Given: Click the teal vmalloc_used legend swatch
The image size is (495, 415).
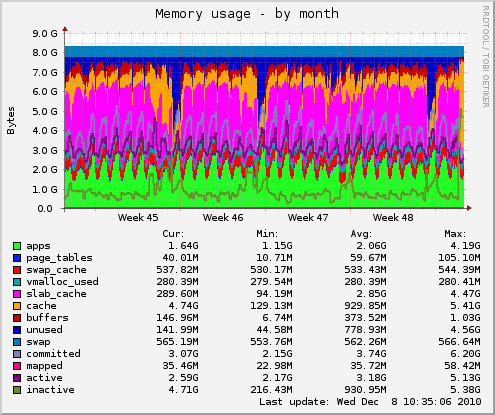Looking at the screenshot, I should coord(17,282).
